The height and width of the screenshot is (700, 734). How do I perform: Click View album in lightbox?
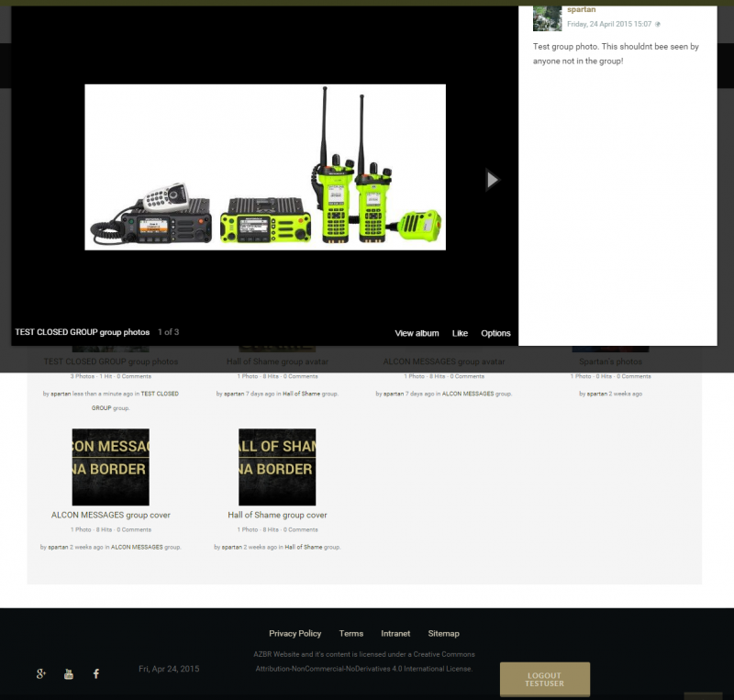click(417, 333)
